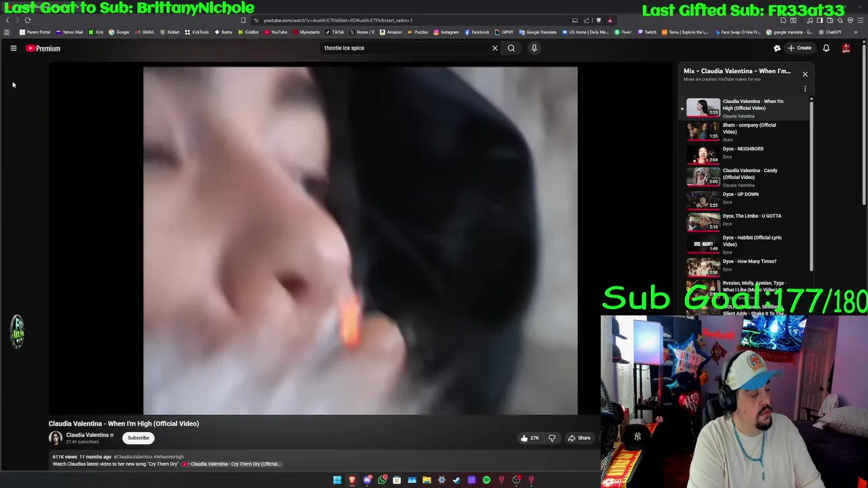Go back in the browser
Image resolution: width=868 pixels, height=488 pixels.
(7, 20)
